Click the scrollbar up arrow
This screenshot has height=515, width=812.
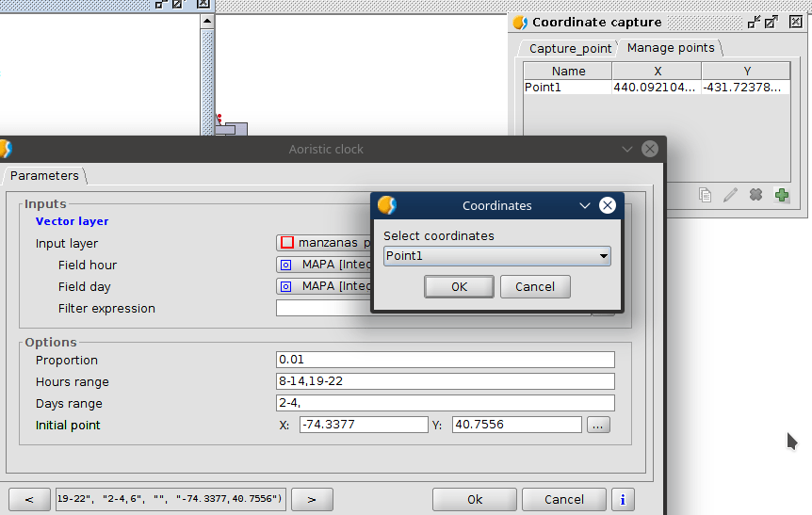[207, 20]
